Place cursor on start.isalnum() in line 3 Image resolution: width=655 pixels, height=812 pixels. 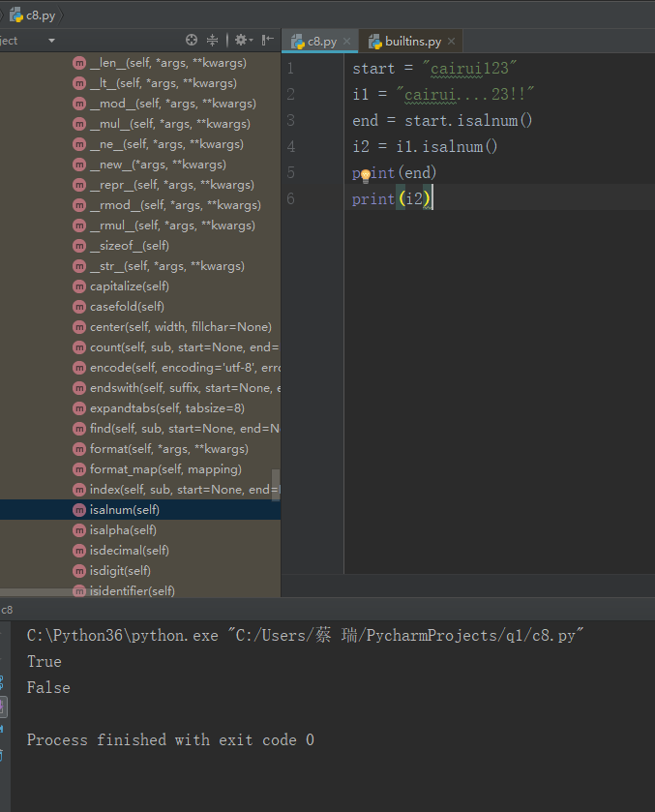[468, 121]
